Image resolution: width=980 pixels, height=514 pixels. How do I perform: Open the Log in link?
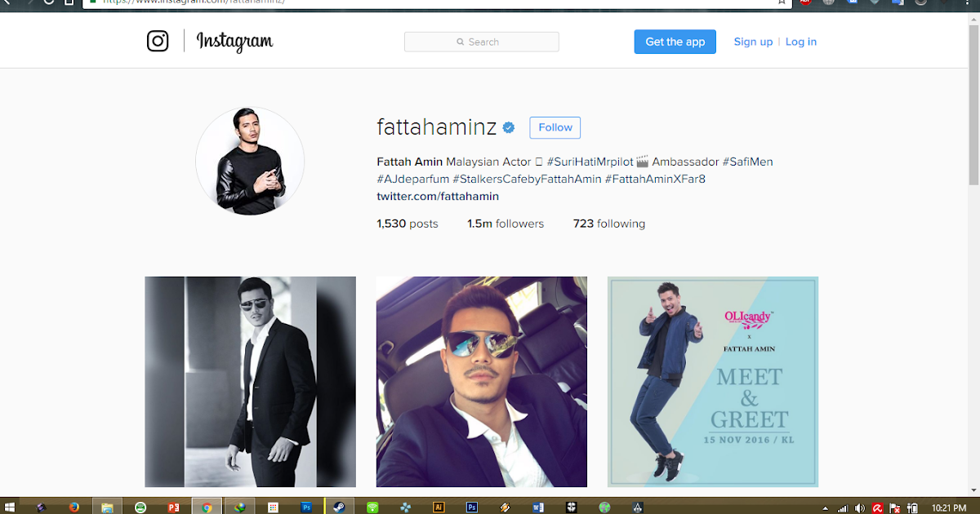click(x=801, y=42)
